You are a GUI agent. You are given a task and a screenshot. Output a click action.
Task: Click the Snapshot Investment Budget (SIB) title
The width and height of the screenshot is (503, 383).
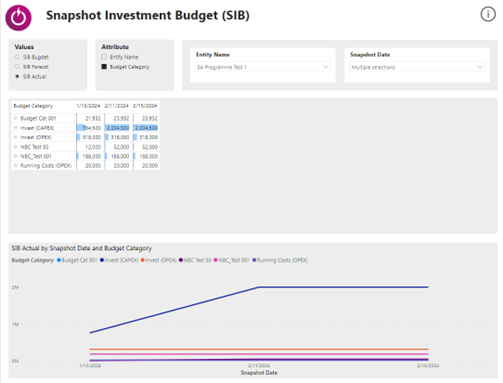coord(148,15)
